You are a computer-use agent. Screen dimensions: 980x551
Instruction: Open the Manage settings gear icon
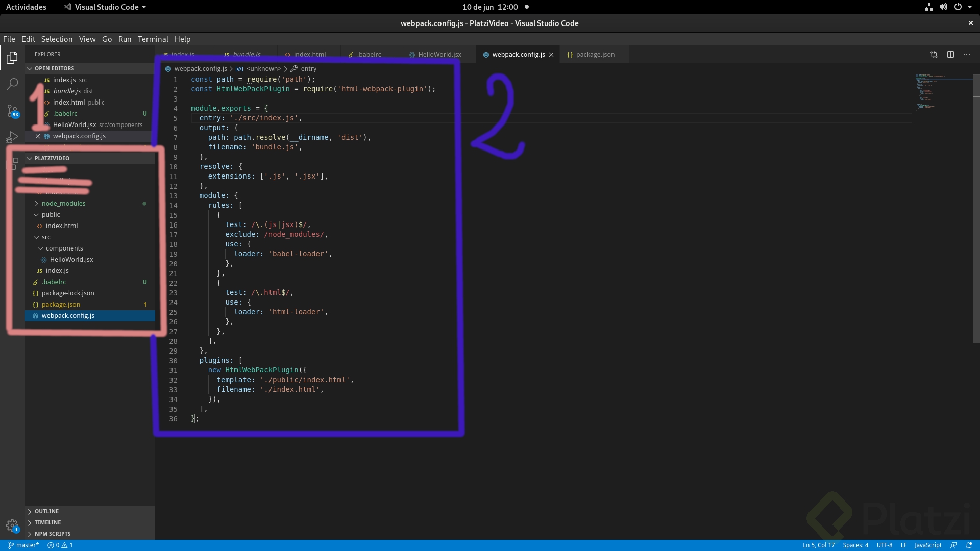pos(12,525)
